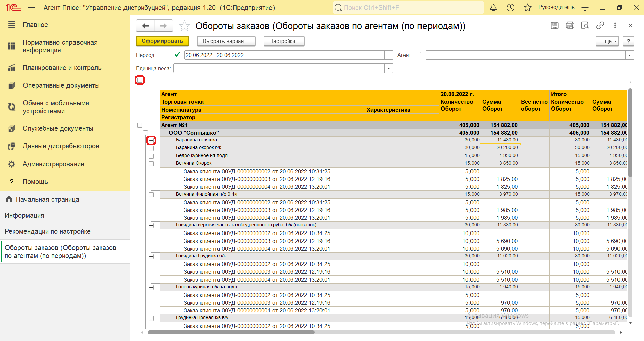Get link to report chain icon
Viewport: 644px width, 341px height.
pos(600,25)
